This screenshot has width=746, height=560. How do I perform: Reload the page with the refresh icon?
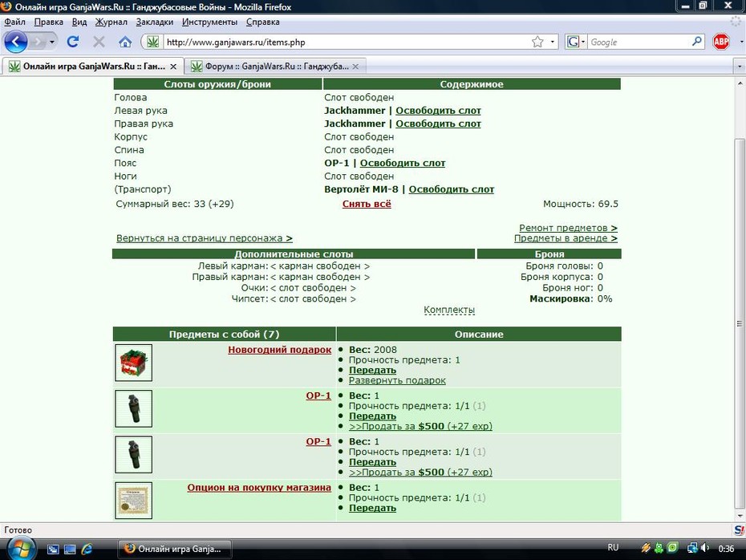[73, 42]
